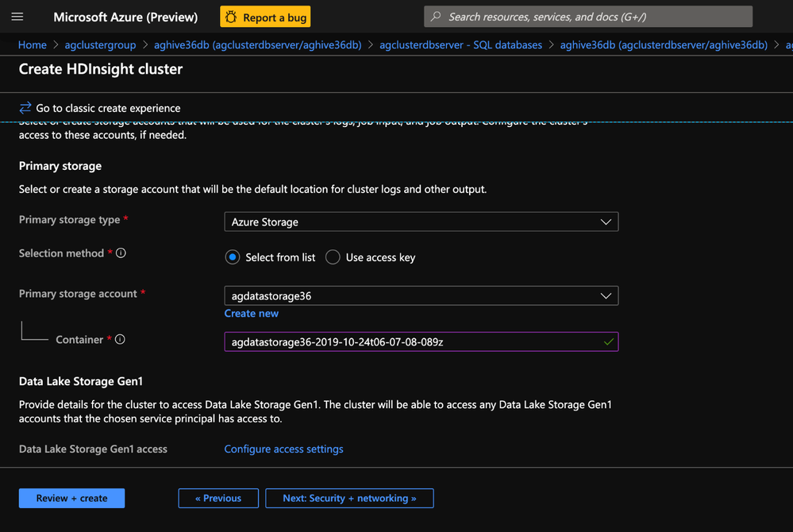Proceed to Next: Security + networking
Screen dimensions: 793x532
tap(349, 498)
